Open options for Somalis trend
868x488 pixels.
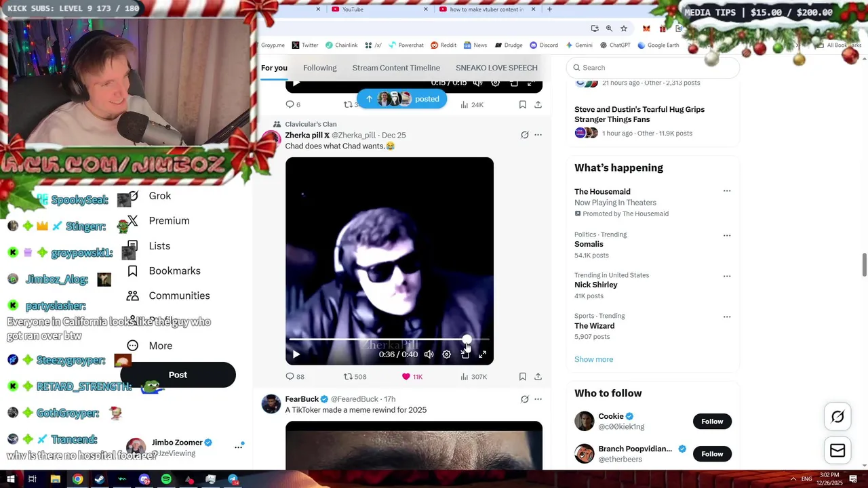coord(727,235)
